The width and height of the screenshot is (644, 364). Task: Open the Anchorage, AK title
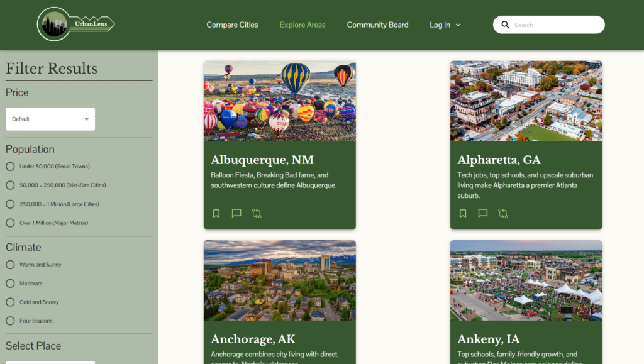click(x=253, y=339)
